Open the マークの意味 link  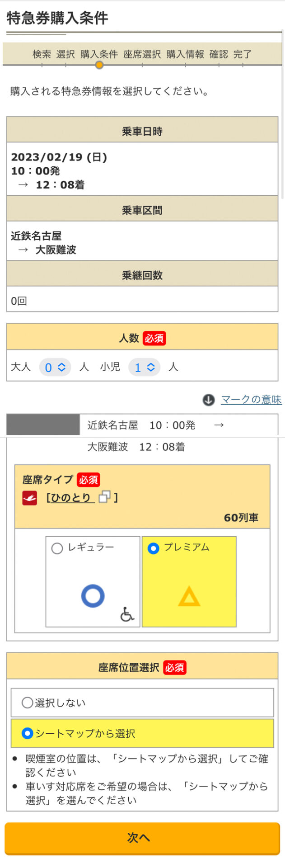[x=251, y=400]
